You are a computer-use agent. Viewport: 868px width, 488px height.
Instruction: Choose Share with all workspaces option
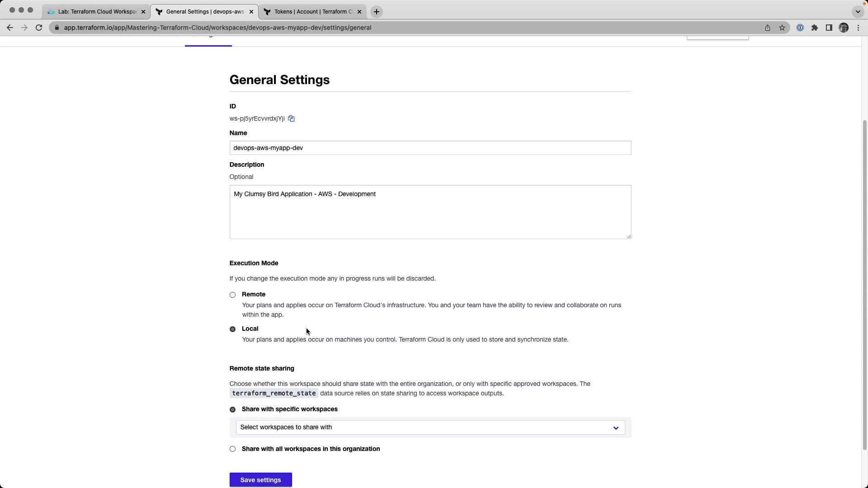pyautogui.click(x=233, y=449)
